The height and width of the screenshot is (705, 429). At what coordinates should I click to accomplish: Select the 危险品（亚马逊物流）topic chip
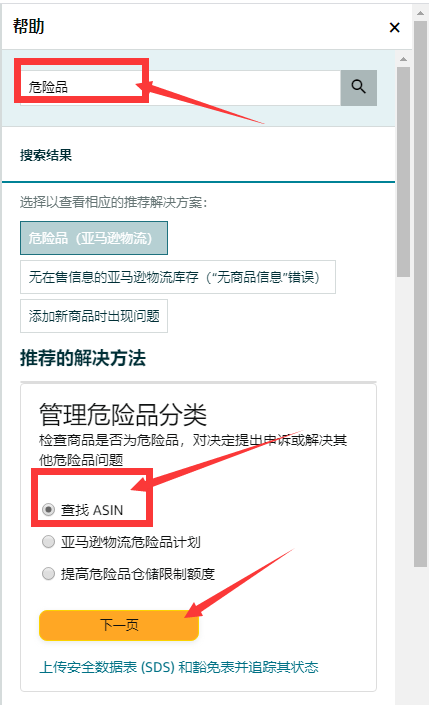(94, 238)
